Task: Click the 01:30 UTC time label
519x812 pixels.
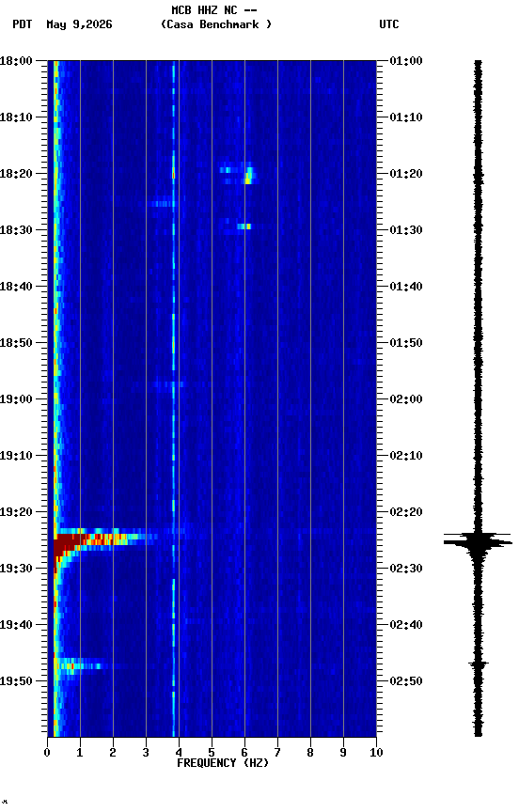Action: tap(406, 230)
